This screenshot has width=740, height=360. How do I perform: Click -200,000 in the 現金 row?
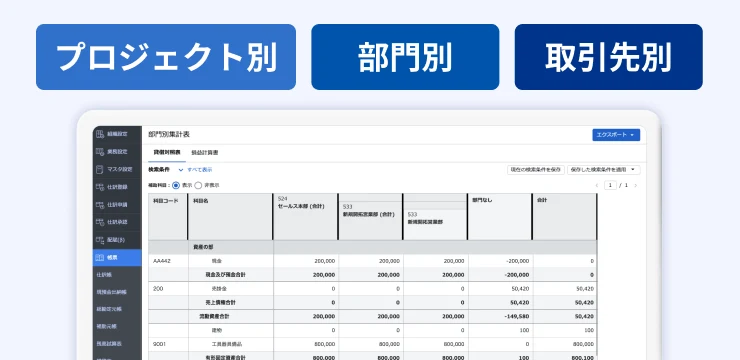[518, 261]
